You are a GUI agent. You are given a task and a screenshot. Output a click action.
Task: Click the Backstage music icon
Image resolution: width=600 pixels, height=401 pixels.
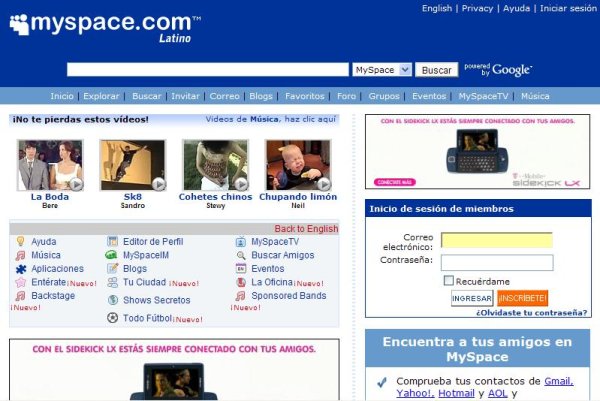point(20,296)
